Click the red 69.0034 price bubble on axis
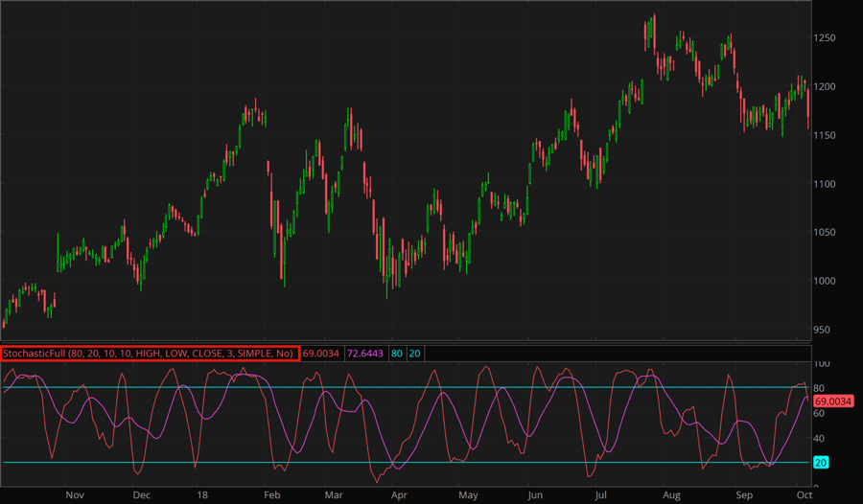 point(832,401)
